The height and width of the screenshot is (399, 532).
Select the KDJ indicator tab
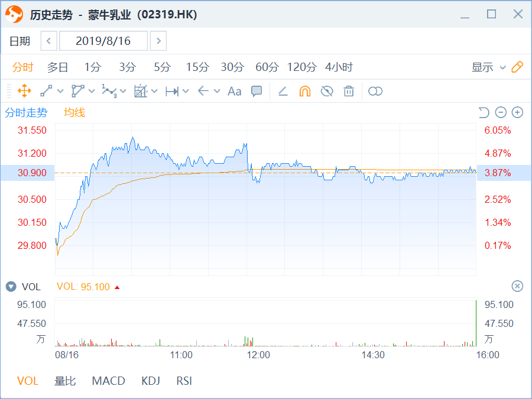pos(151,381)
